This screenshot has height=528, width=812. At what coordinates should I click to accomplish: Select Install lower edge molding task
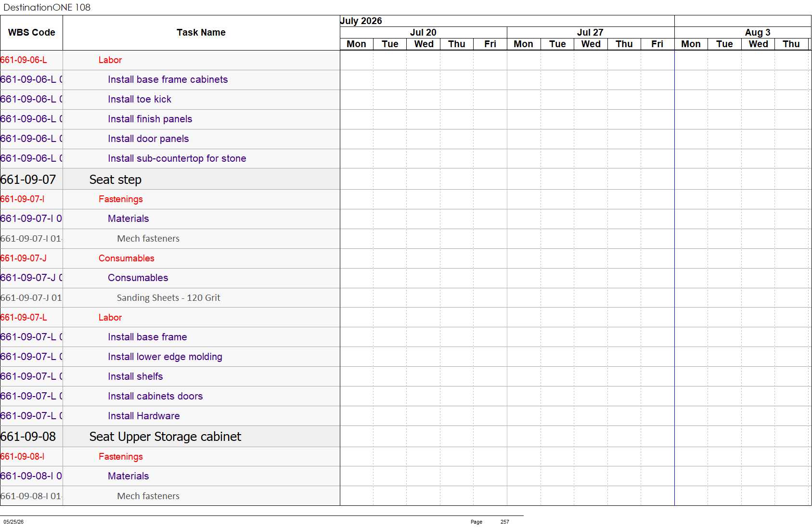click(x=165, y=357)
